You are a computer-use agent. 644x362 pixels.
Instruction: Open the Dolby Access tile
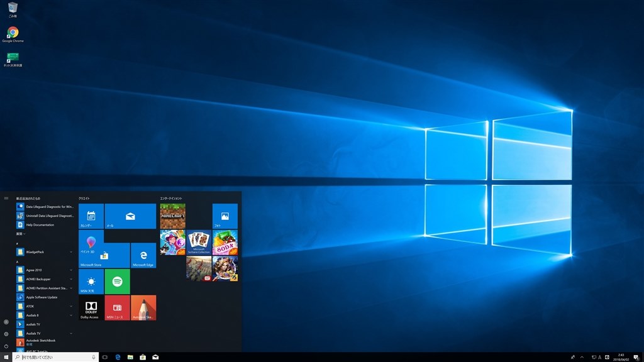(x=91, y=308)
